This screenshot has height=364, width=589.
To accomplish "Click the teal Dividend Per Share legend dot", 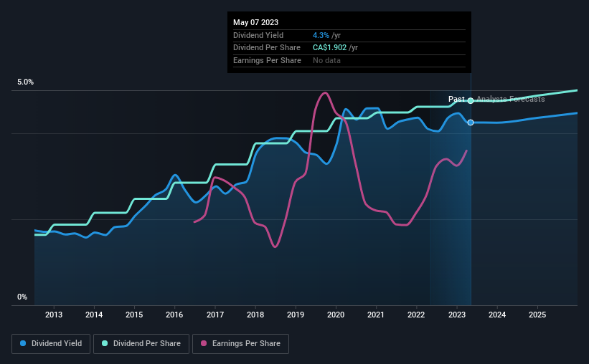I will click(105, 343).
